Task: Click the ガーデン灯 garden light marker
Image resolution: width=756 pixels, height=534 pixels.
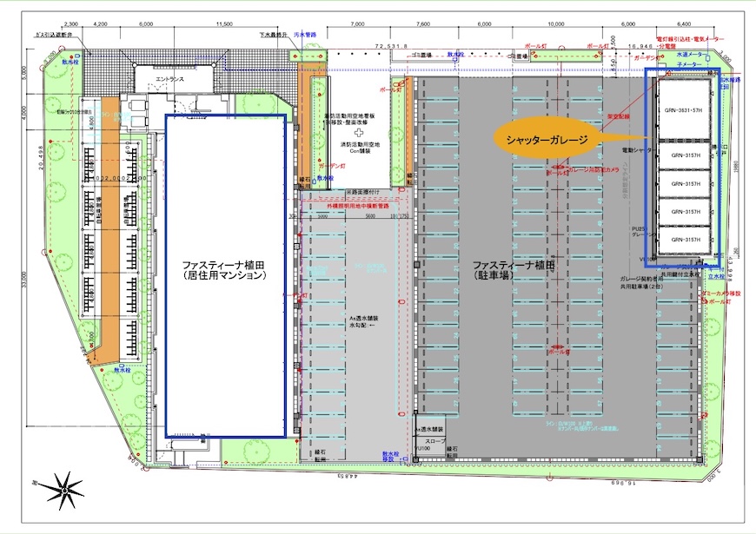Action: (332, 166)
